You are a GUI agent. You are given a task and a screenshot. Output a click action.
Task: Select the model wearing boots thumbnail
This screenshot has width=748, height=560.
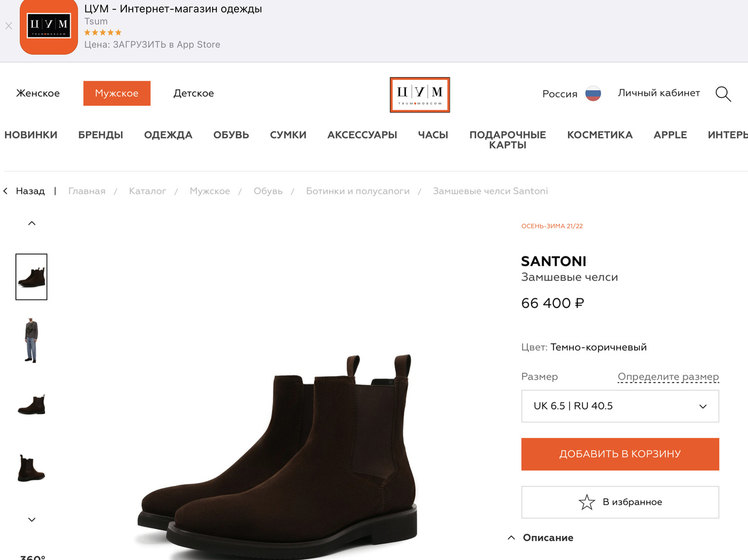pos(32,340)
